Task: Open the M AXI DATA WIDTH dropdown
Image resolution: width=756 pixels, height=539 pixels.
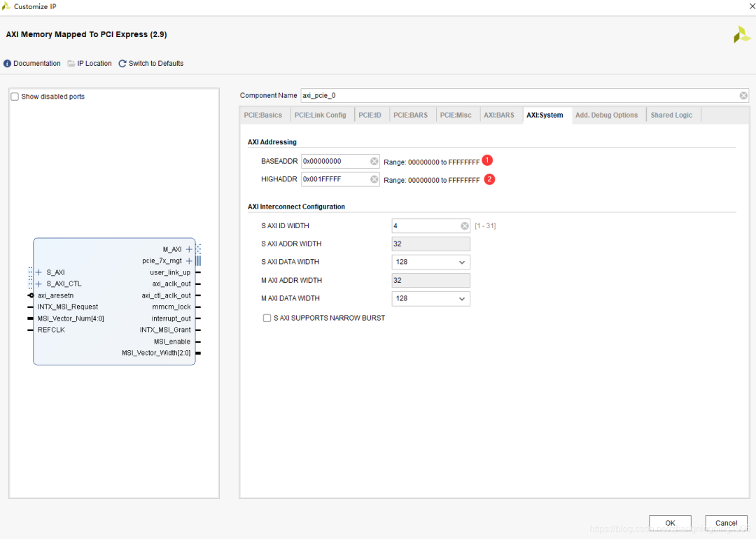Action: pyautogui.click(x=430, y=298)
